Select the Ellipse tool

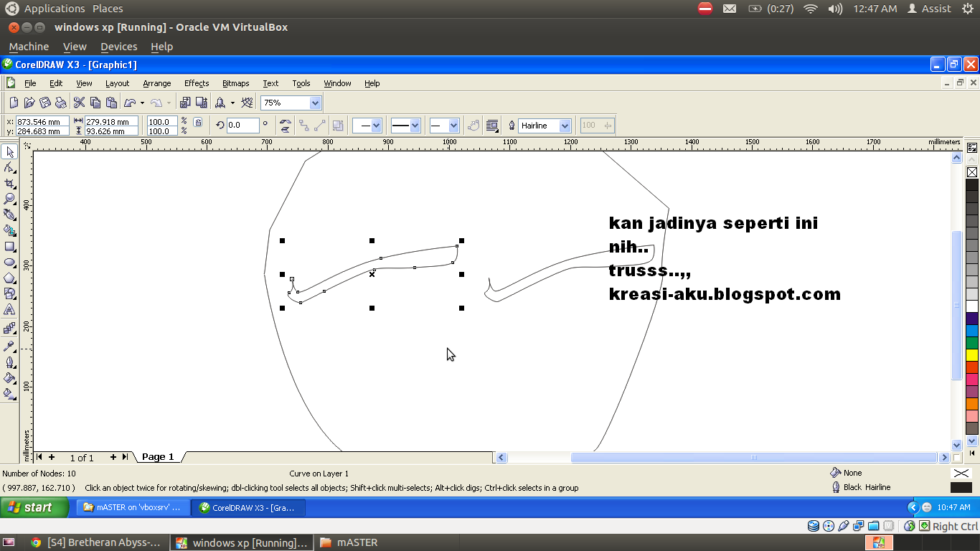click(9, 262)
